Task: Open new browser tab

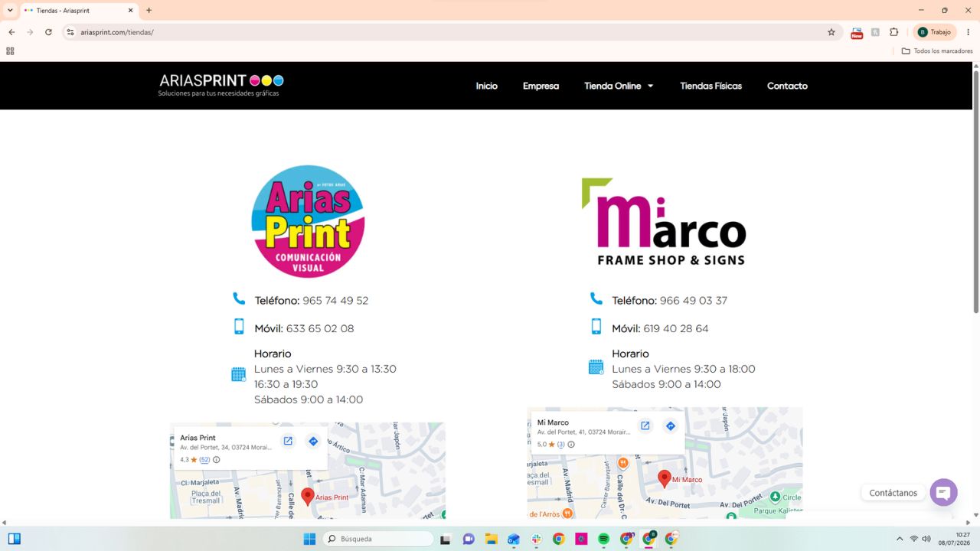Action: [149, 11]
